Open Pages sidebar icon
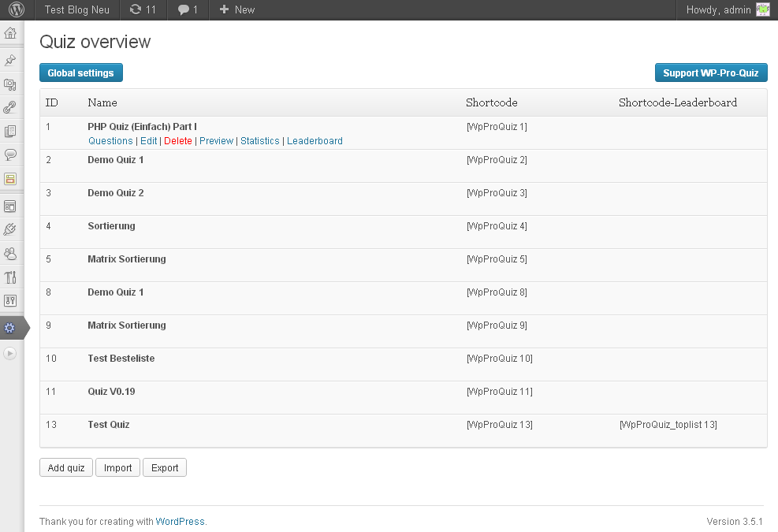 coord(10,132)
